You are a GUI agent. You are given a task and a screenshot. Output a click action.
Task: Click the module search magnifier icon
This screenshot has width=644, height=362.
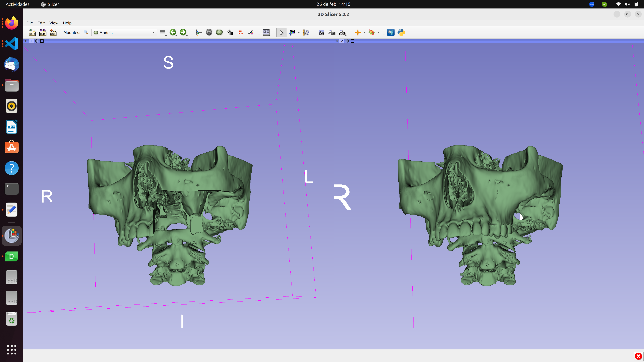(86, 33)
